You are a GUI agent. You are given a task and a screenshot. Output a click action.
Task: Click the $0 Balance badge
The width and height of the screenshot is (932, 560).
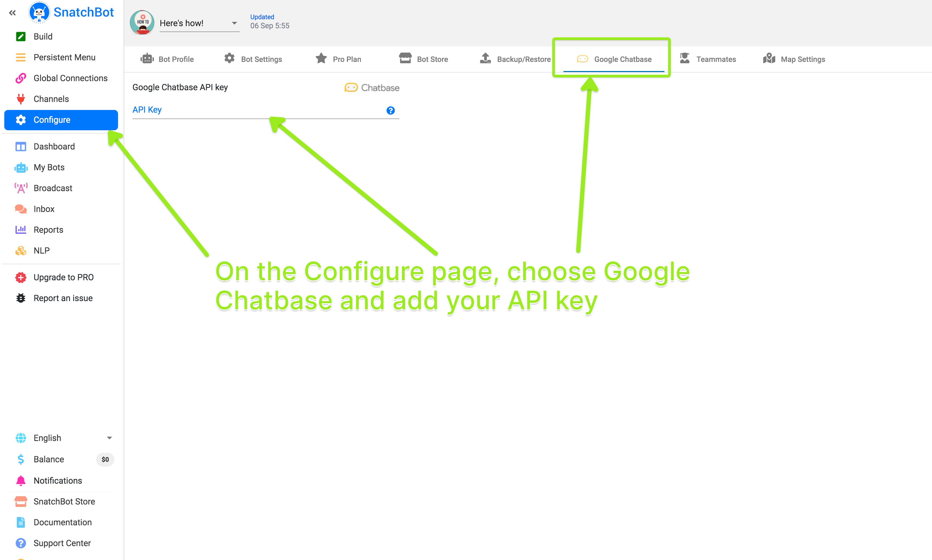[105, 459]
